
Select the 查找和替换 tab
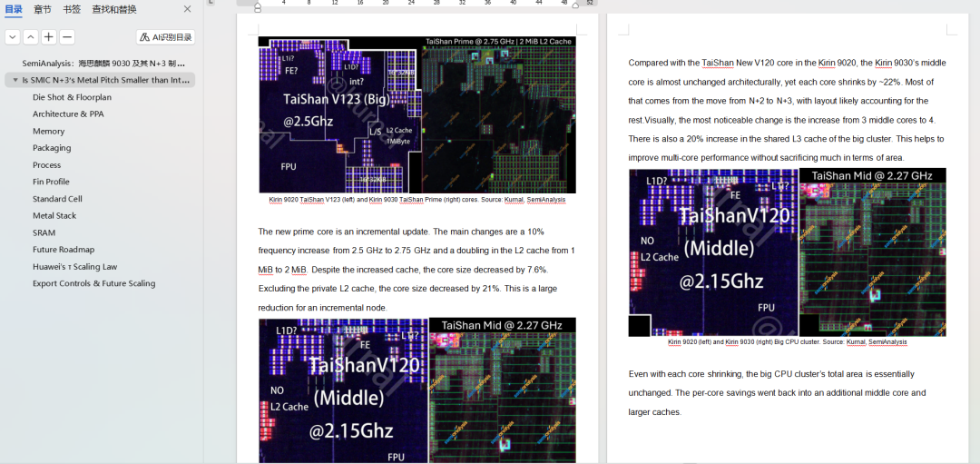(114, 9)
